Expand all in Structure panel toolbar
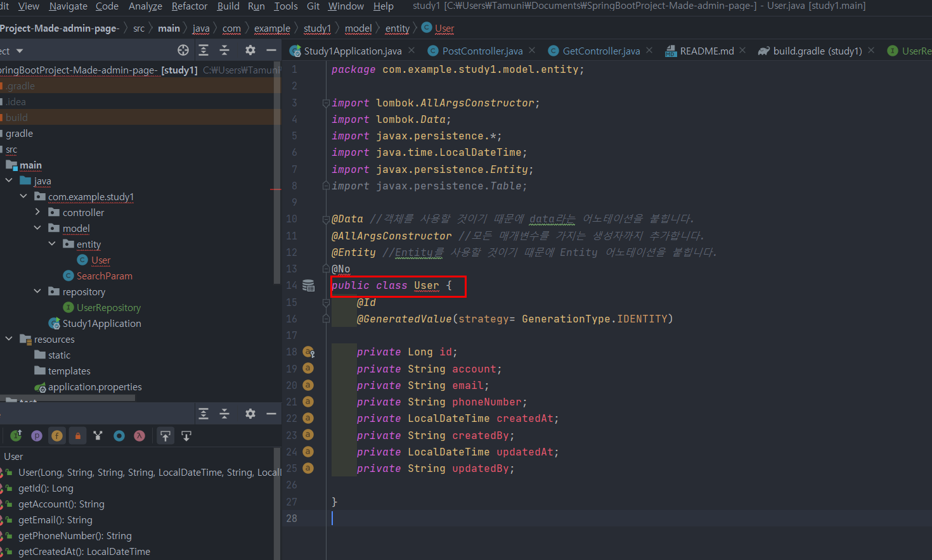 click(x=204, y=414)
